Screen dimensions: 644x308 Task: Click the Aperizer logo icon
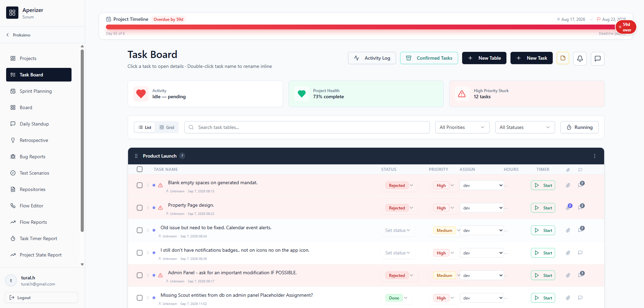pyautogui.click(x=12, y=13)
